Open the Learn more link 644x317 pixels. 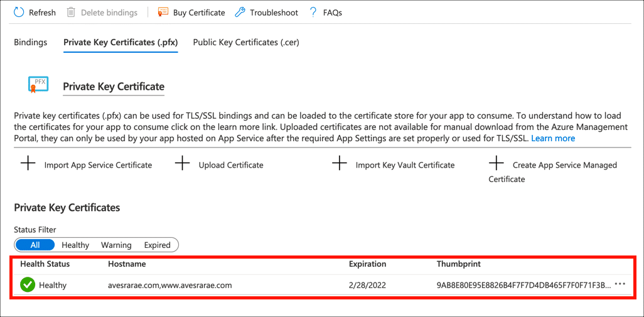[553, 138]
